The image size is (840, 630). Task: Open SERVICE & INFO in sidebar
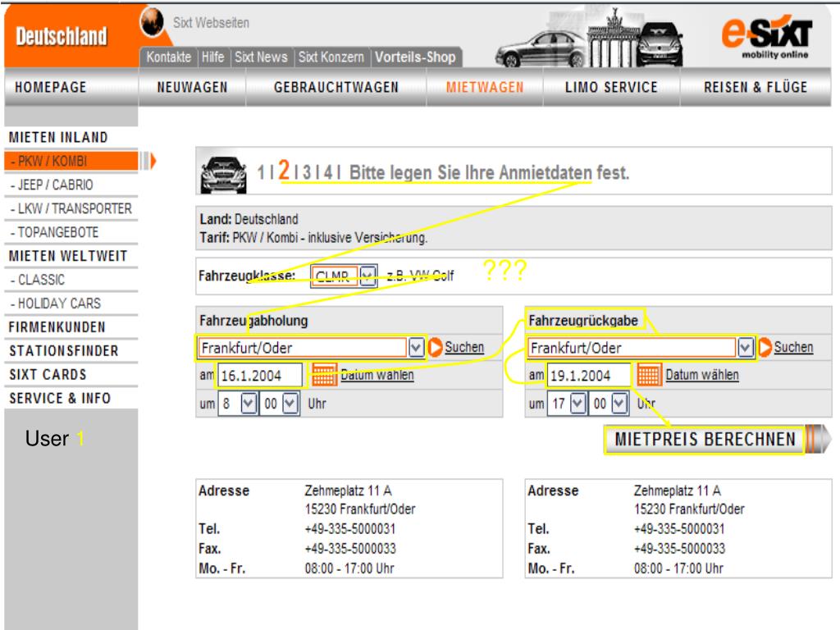pyautogui.click(x=60, y=398)
